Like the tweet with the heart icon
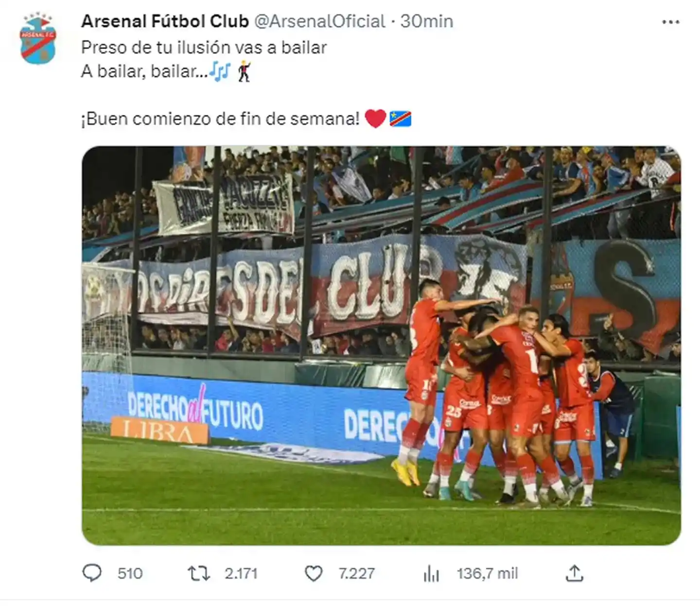700x606 pixels. pos(314,573)
